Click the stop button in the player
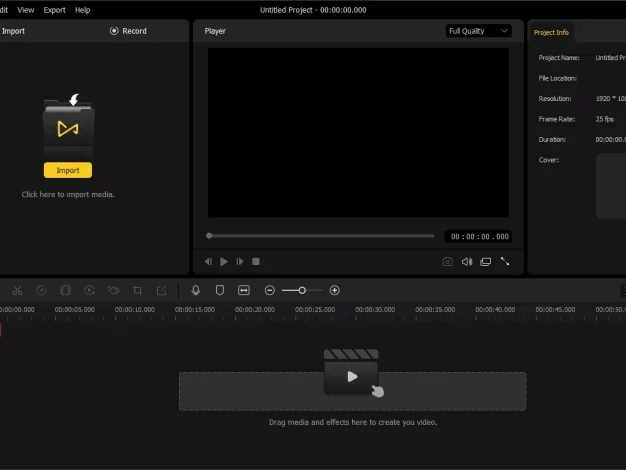The image size is (626, 470). pos(256,262)
